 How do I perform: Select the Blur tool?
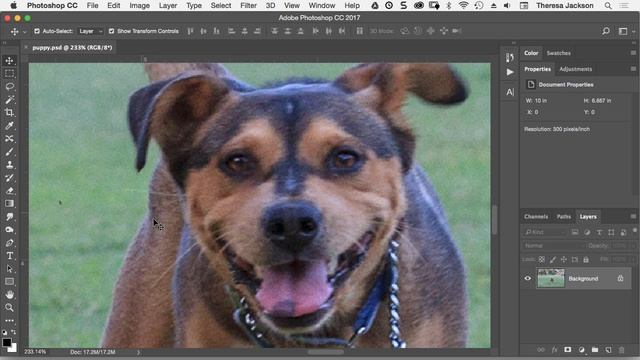(9, 217)
